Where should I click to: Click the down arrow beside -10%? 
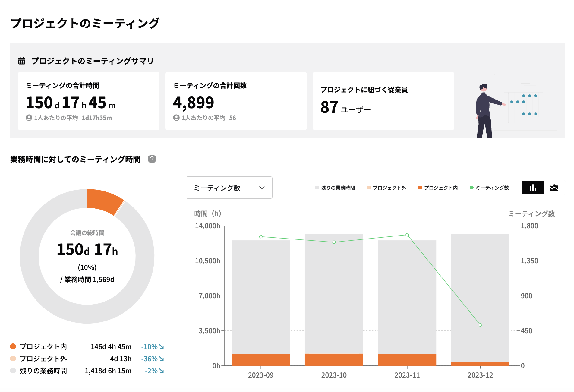tap(162, 346)
